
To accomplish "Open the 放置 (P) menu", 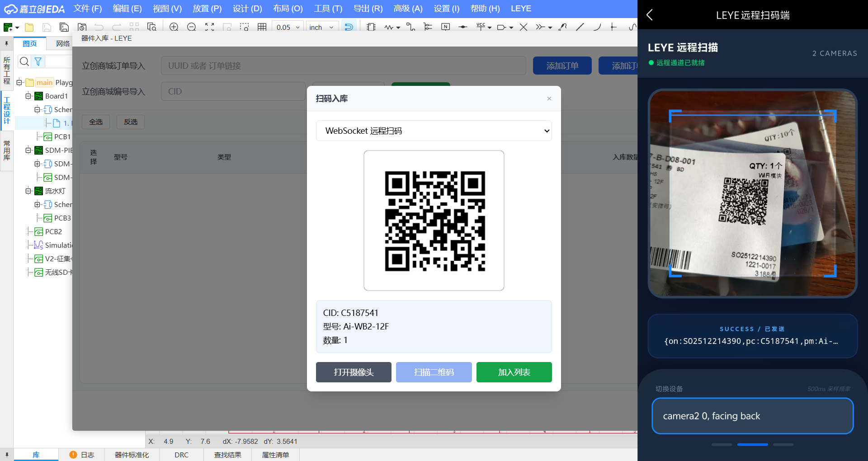I will tap(207, 9).
